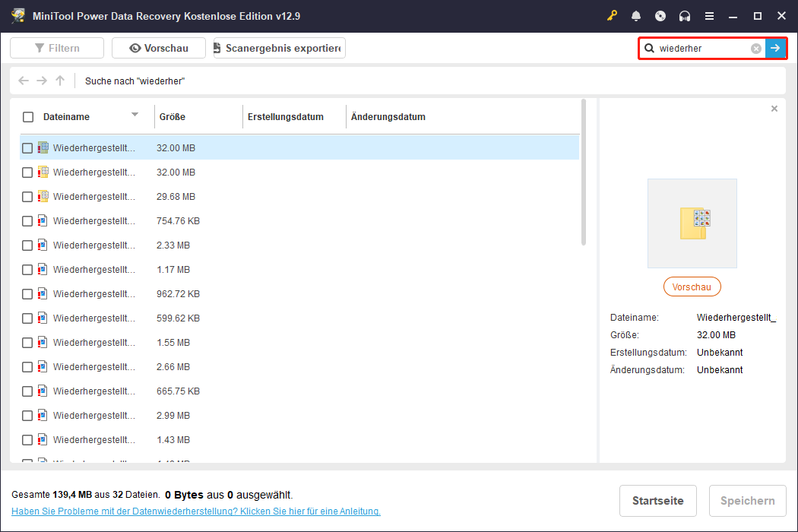Click the orange Vorschau button in preview pane
Viewport: 798px width, 532px height.
point(692,287)
